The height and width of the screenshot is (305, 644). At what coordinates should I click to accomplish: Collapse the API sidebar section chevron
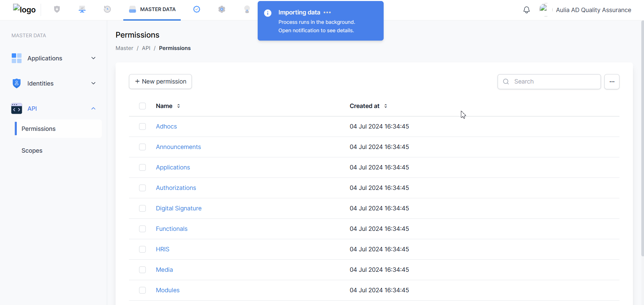pos(93,108)
